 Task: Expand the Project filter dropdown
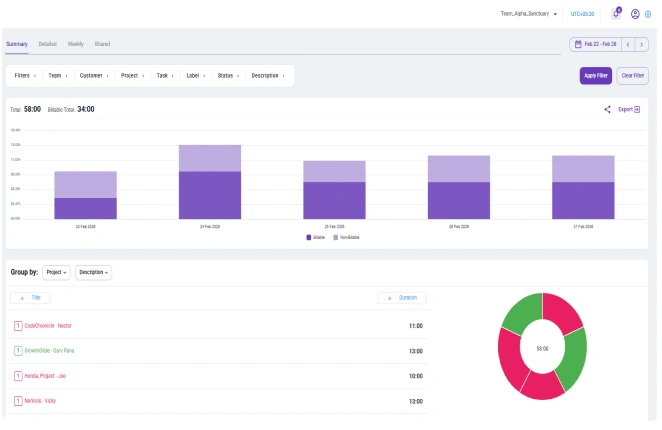point(133,76)
